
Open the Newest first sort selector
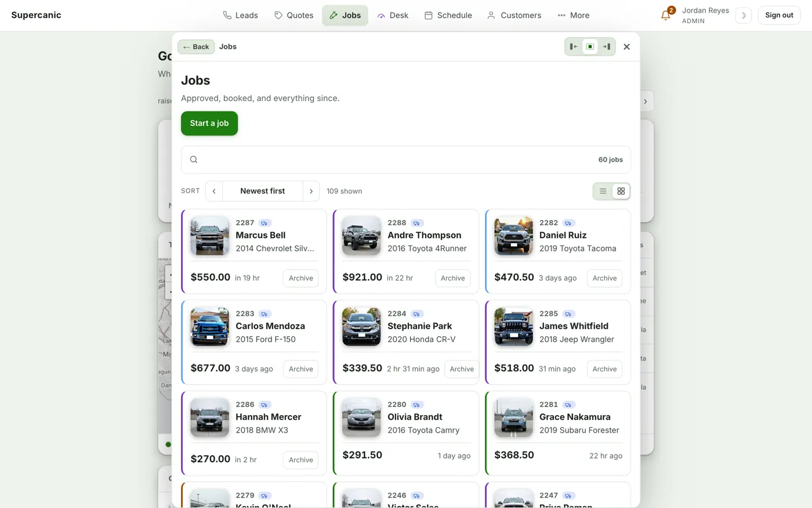click(263, 191)
